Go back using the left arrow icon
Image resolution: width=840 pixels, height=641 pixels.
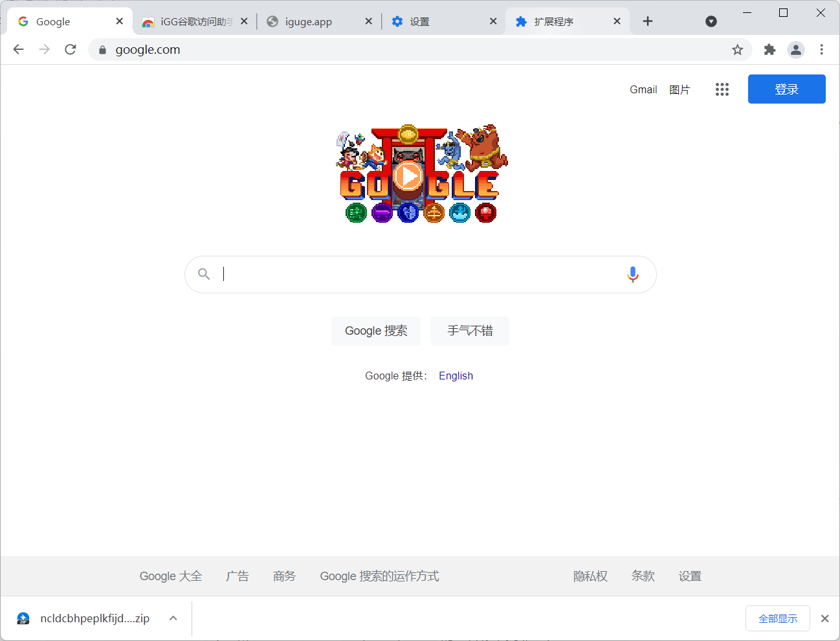coord(18,49)
